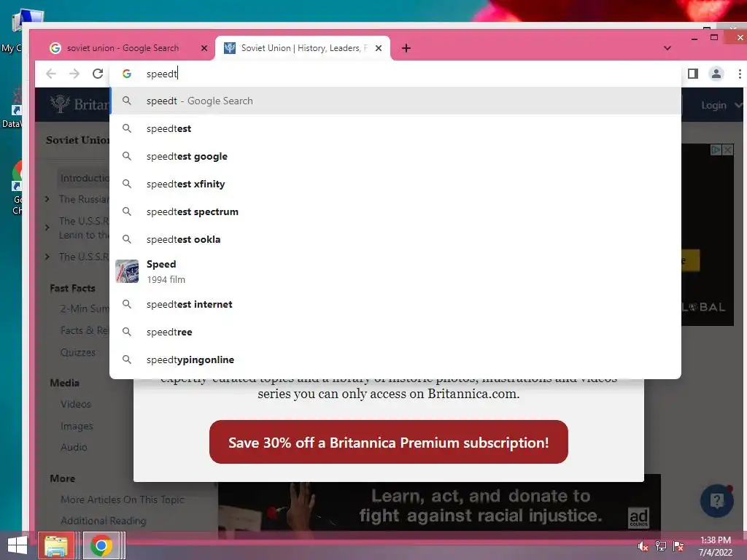Go forward with the right arrow
This screenshot has width=747, height=560.
coord(74,74)
